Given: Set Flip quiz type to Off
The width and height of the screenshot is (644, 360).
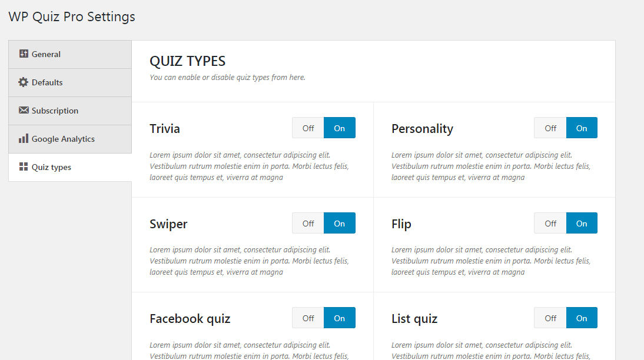Looking at the screenshot, I should coord(550,224).
